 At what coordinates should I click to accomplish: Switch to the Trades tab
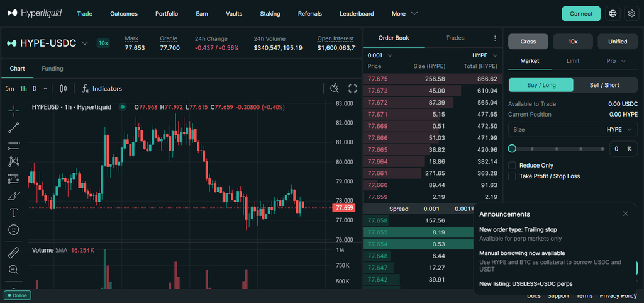pos(455,38)
